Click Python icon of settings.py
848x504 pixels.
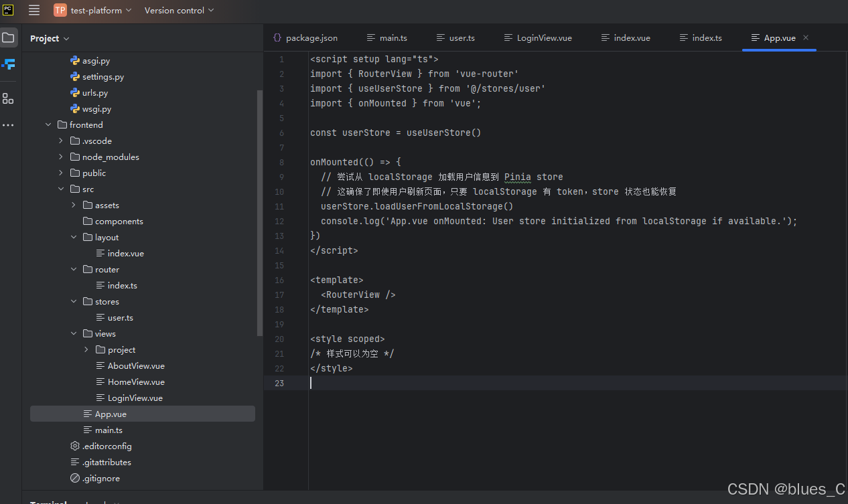coord(75,77)
